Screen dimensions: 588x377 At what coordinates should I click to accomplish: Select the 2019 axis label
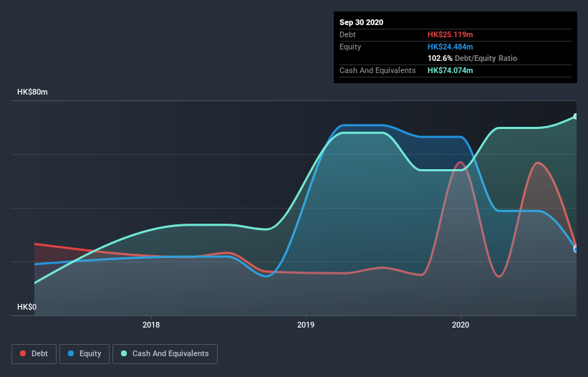pyautogui.click(x=306, y=325)
